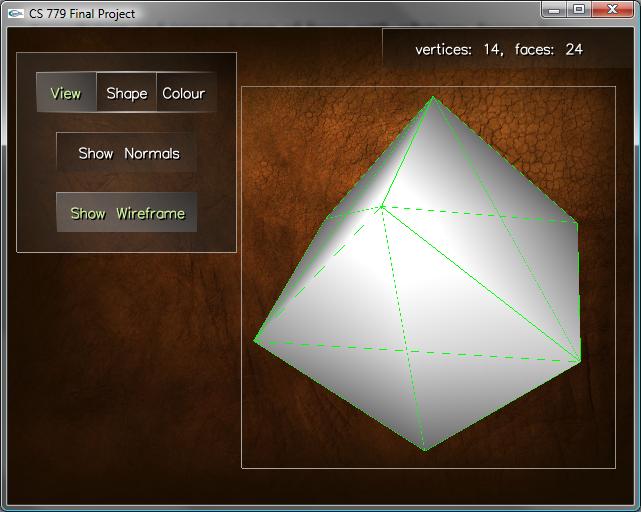Pick the lower-right corner vertex of the mesh
This screenshot has height=512, width=641.
click(580, 361)
